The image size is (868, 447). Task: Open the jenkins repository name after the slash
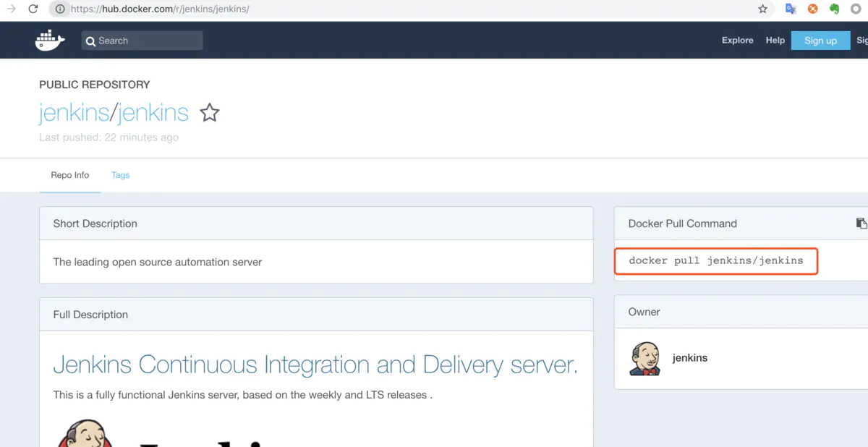coord(153,113)
